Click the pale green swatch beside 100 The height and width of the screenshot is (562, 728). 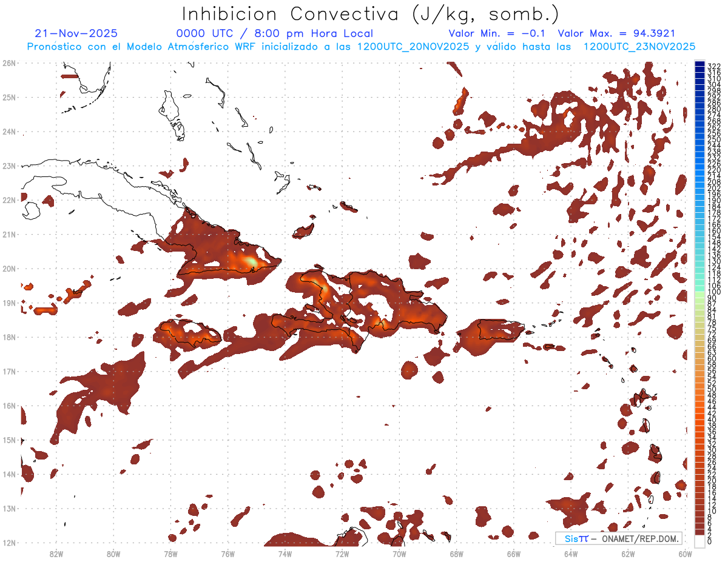(x=700, y=293)
